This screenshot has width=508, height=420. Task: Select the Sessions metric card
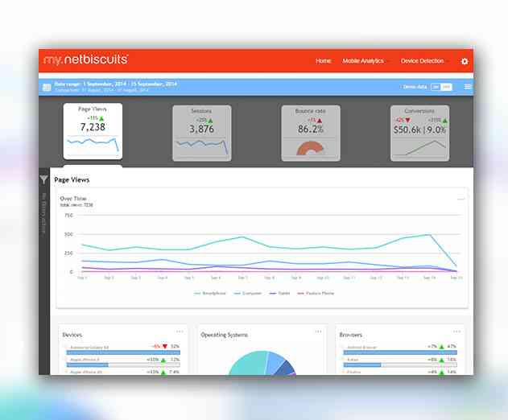point(202,133)
